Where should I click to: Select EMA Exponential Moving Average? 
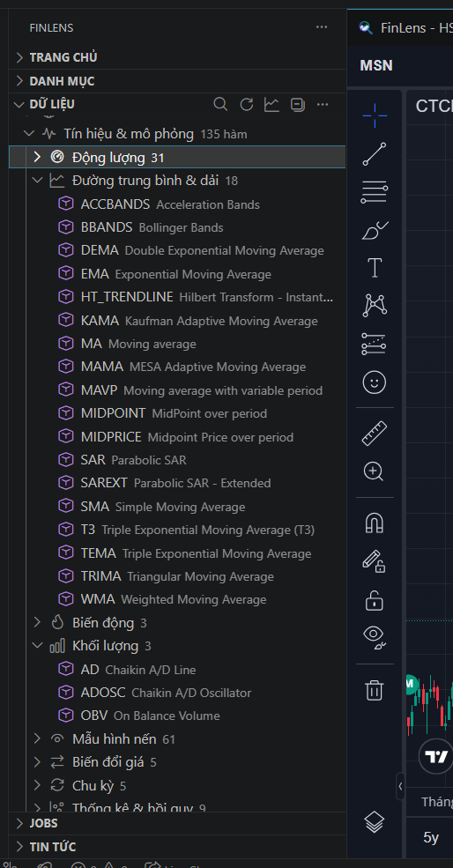[x=177, y=274]
